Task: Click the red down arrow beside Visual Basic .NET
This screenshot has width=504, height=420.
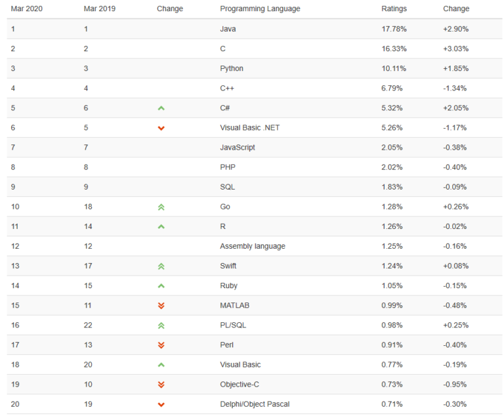Action: point(161,128)
